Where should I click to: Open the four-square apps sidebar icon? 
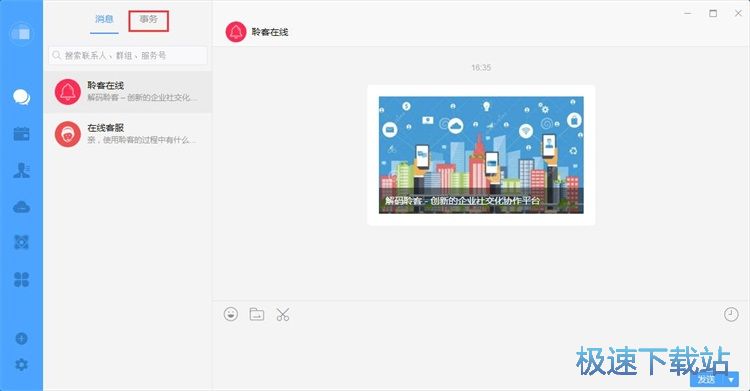[22, 279]
